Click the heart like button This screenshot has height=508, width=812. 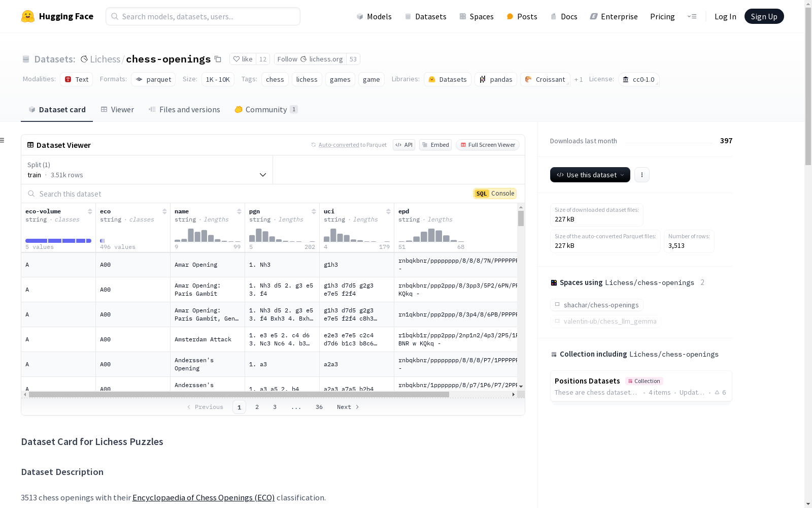coord(243,59)
